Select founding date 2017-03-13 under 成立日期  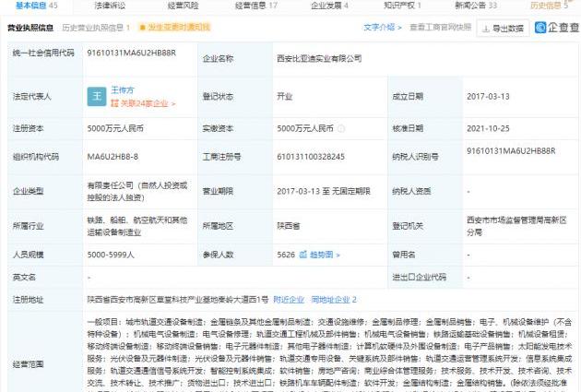[x=488, y=97]
